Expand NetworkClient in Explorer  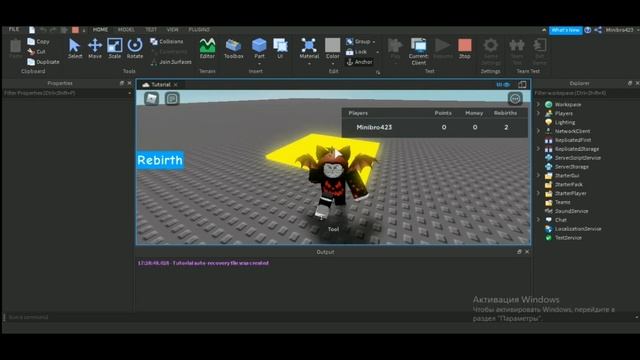pos(538,131)
